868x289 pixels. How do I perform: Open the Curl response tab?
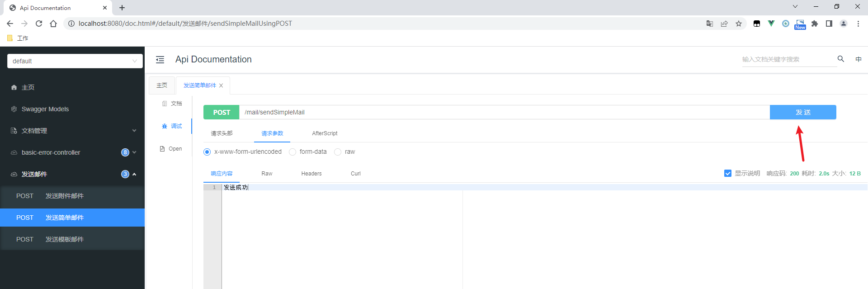tap(356, 174)
